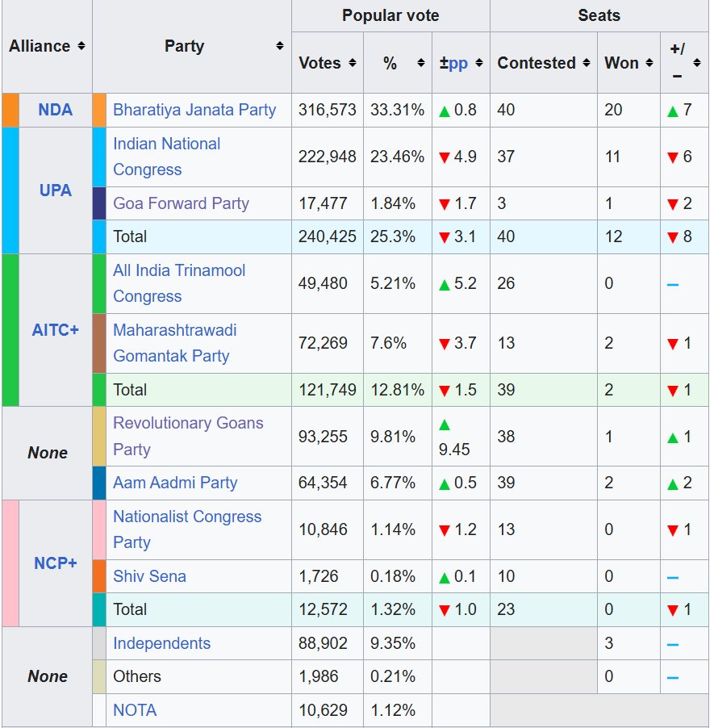The image size is (714, 728).
Task: Sort by Votes column arrows
Action: click(353, 63)
